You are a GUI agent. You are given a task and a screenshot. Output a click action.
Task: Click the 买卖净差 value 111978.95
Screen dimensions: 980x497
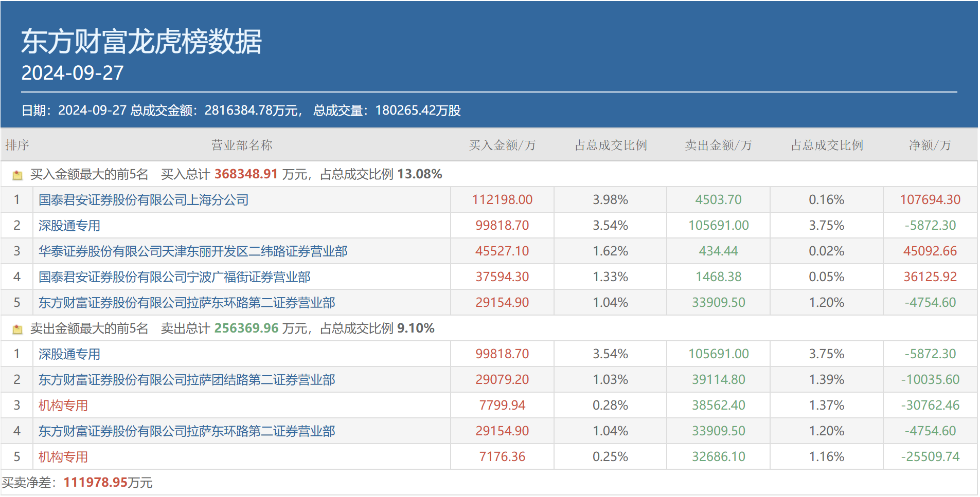96,483
